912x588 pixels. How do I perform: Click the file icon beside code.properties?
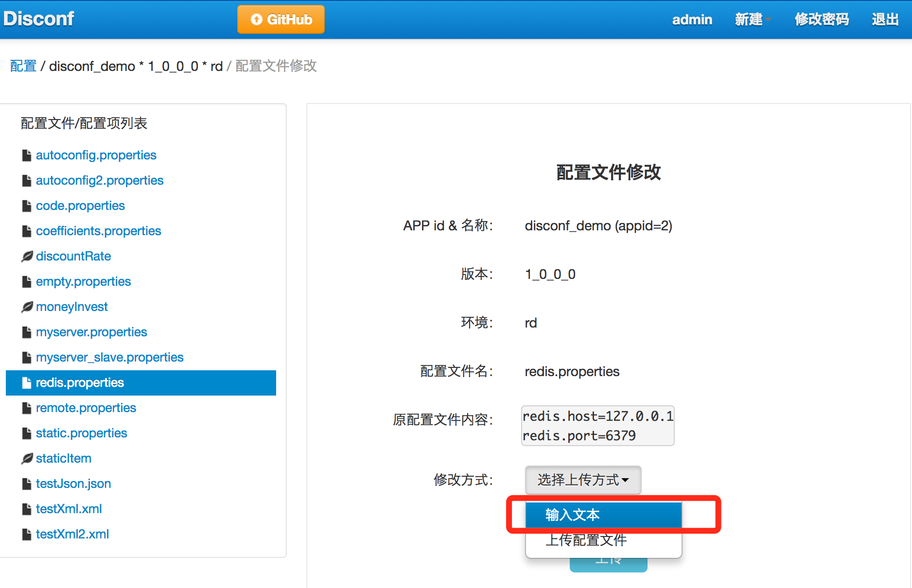click(27, 206)
